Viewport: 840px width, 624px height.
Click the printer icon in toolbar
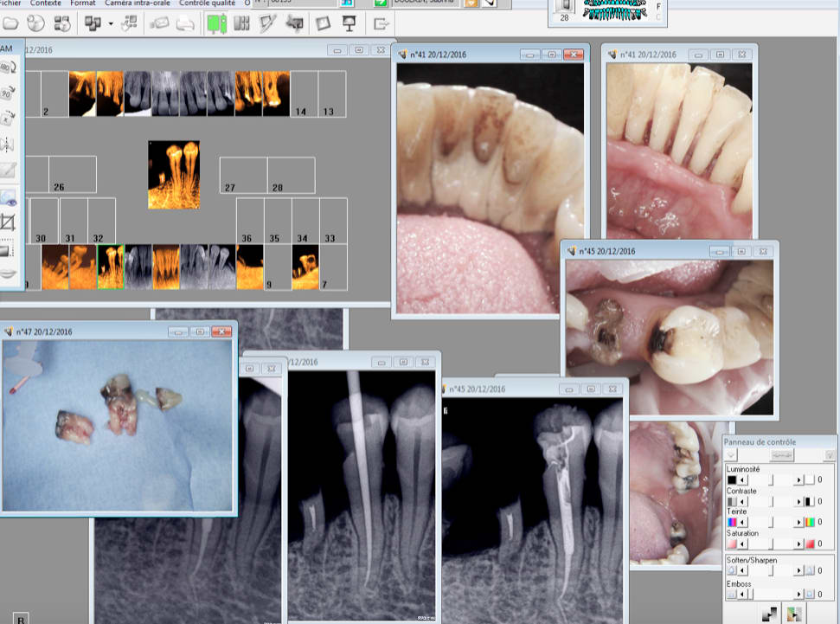coord(184,23)
